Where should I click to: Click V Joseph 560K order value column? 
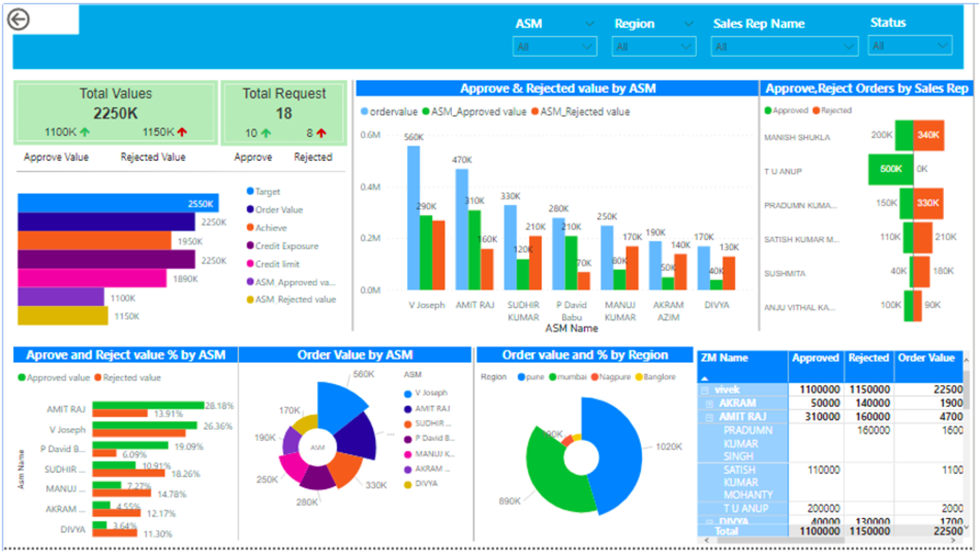[x=413, y=217]
